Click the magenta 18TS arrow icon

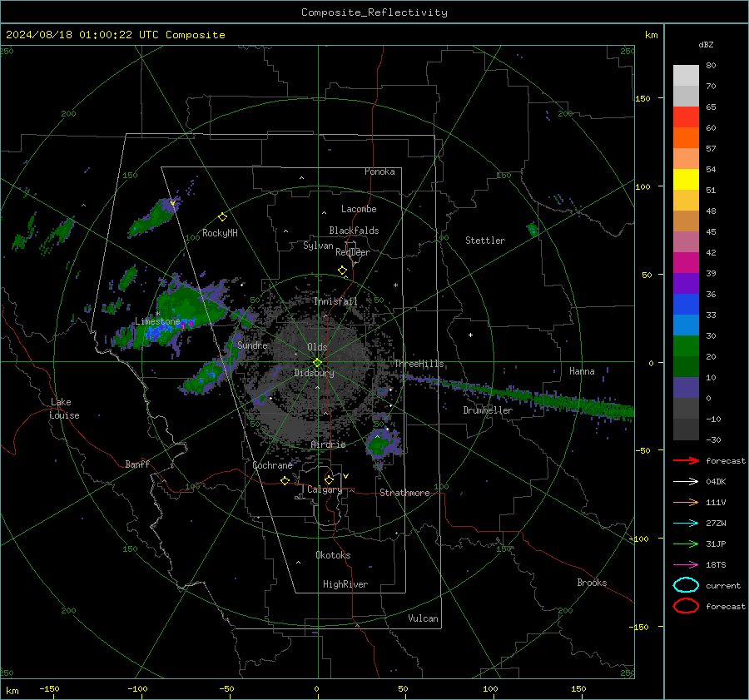click(x=686, y=565)
